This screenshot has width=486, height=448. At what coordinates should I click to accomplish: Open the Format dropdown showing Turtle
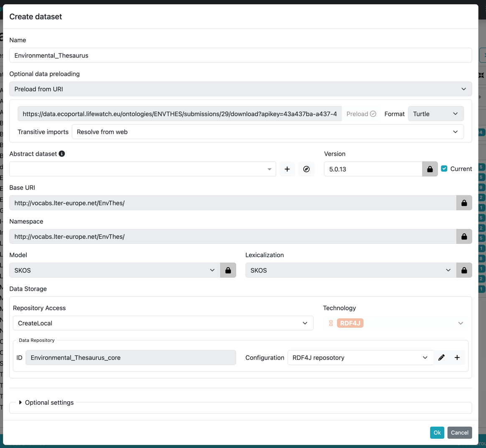435,113
